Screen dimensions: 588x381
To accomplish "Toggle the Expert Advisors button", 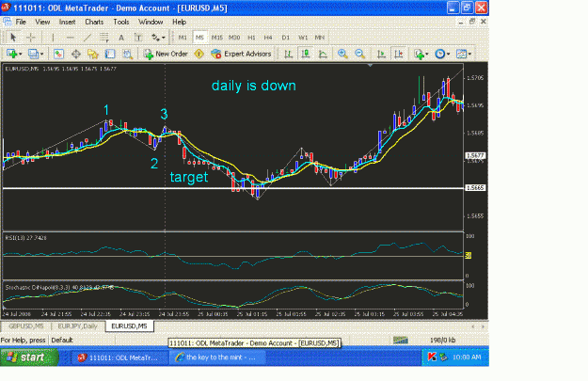I will click(x=241, y=54).
